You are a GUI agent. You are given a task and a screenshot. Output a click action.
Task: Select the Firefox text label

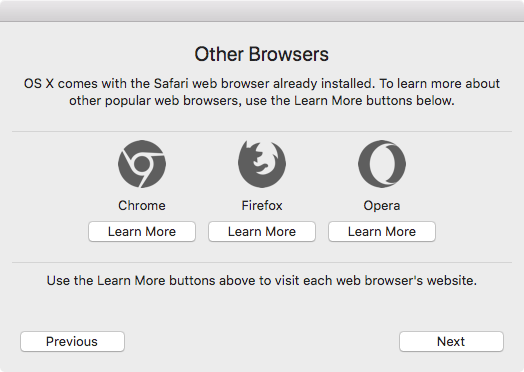tap(262, 206)
